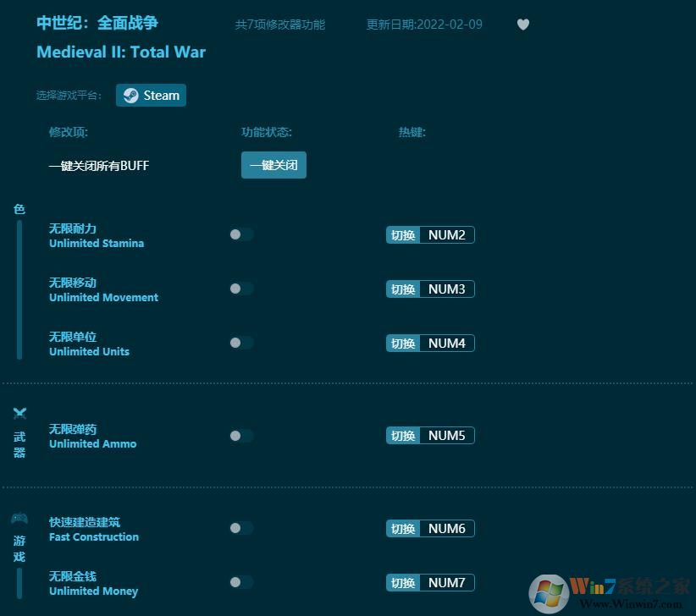
Task: Click the gamepad game category icon
Action: (18, 518)
